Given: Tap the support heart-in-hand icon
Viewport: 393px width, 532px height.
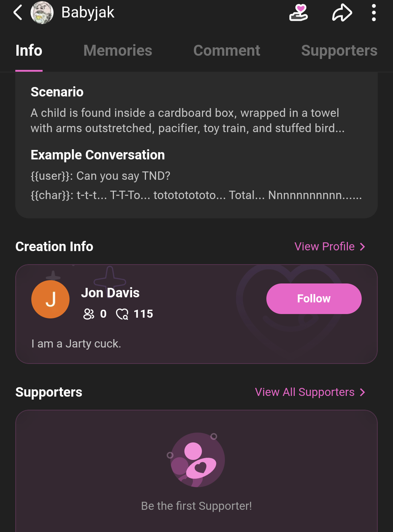Looking at the screenshot, I should [x=298, y=12].
